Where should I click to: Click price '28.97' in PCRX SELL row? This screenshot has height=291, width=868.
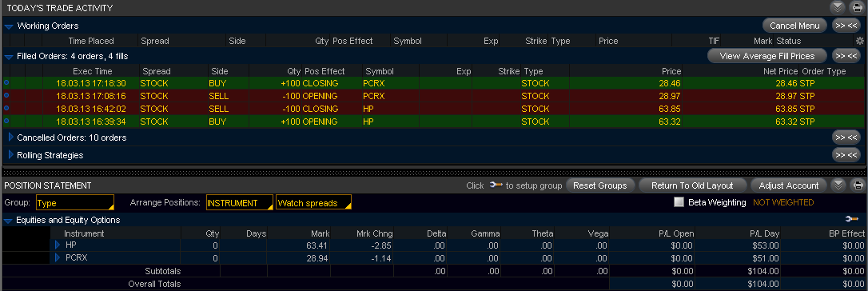pyautogui.click(x=671, y=96)
